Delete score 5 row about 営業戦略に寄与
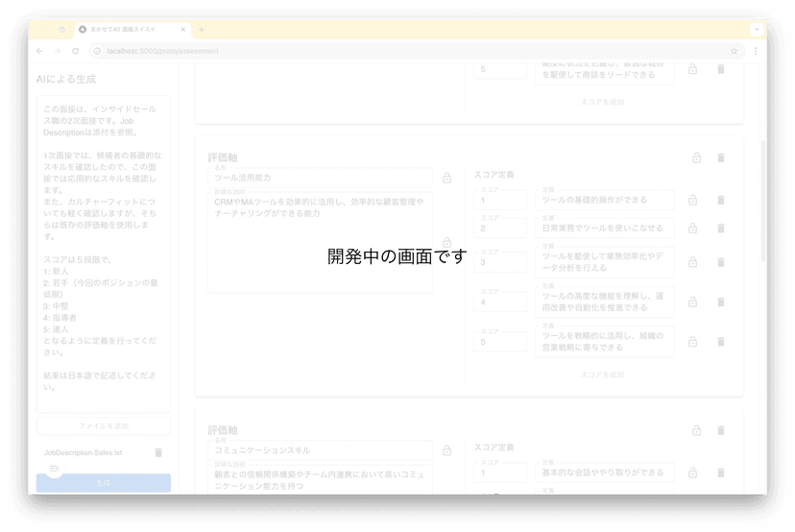 tap(721, 342)
